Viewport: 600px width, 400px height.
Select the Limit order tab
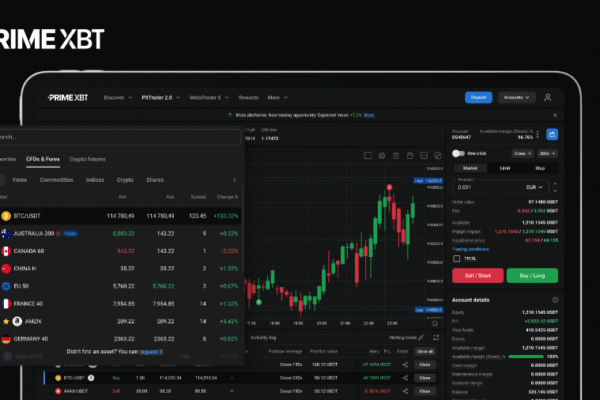pos(505,168)
